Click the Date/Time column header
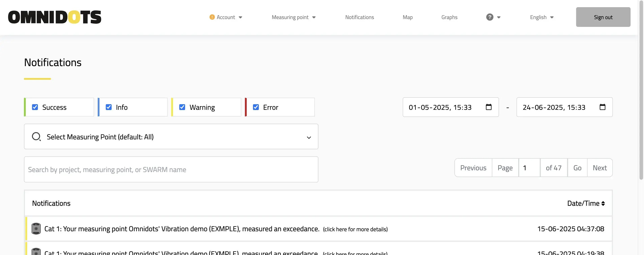The image size is (644, 255). click(x=586, y=203)
